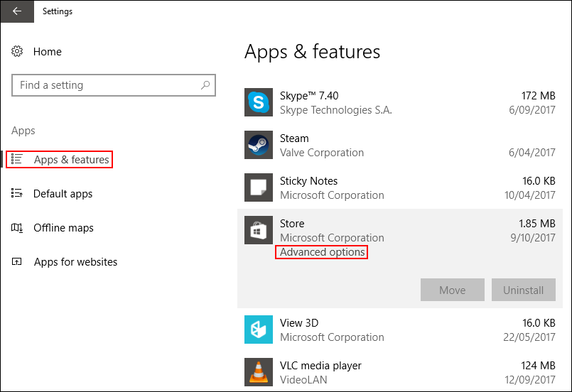Open Offline maps section
Image resolution: width=572 pixels, height=392 pixels.
pos(63,228)
